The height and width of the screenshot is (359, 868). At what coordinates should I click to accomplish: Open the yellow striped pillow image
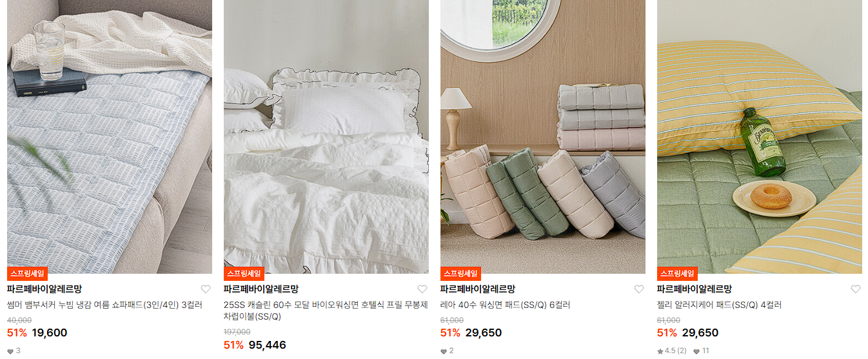(760, 137)
